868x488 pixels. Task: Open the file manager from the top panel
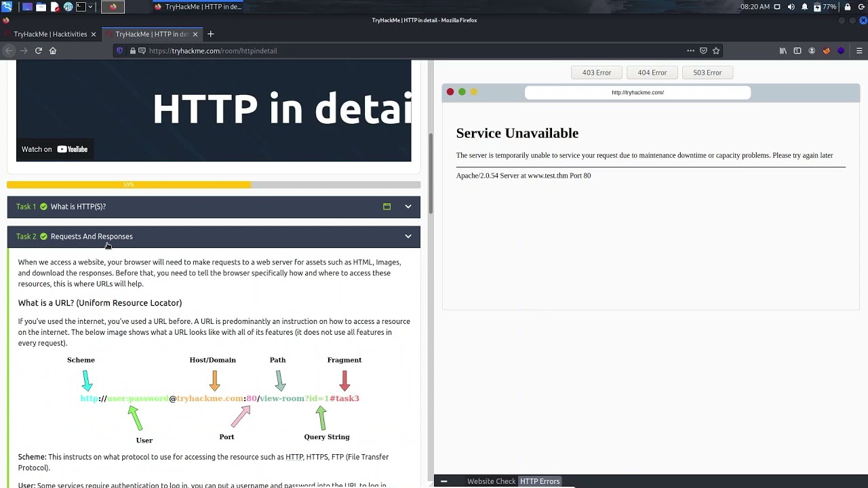coord(41,7)
